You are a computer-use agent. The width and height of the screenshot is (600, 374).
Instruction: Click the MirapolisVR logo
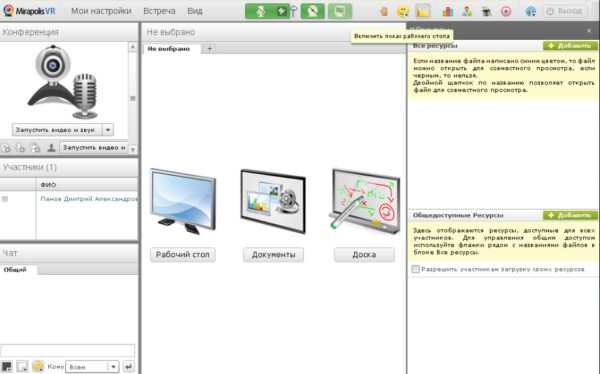click(29, 11)
